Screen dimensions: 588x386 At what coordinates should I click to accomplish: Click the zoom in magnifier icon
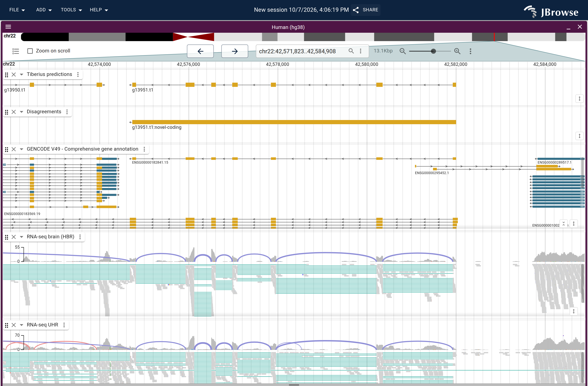click(x=457, y=51)
